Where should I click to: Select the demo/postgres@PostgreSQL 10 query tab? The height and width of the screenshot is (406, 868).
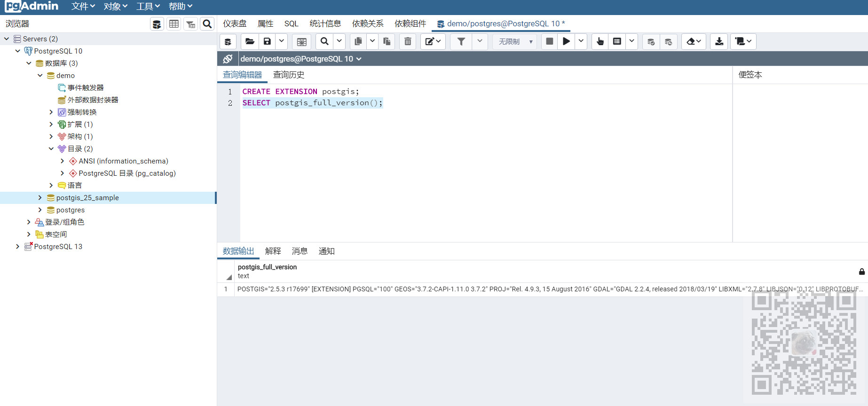[501, 23]
